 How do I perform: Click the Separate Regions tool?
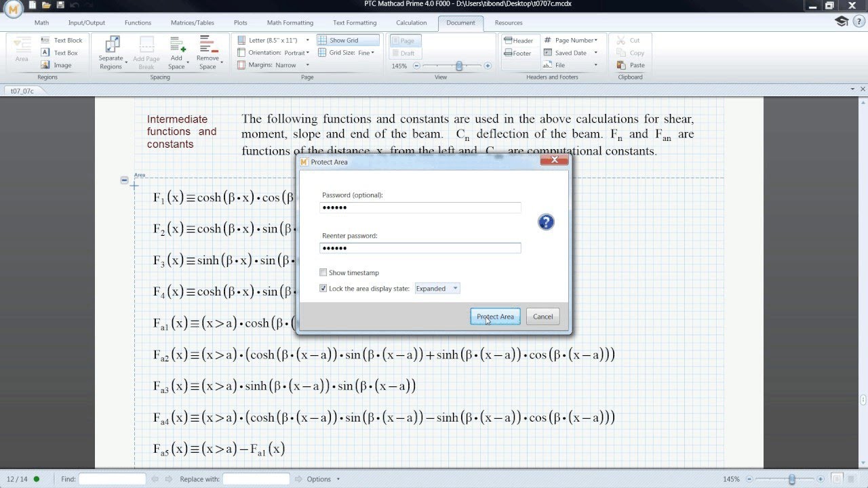tap(111, 53)
